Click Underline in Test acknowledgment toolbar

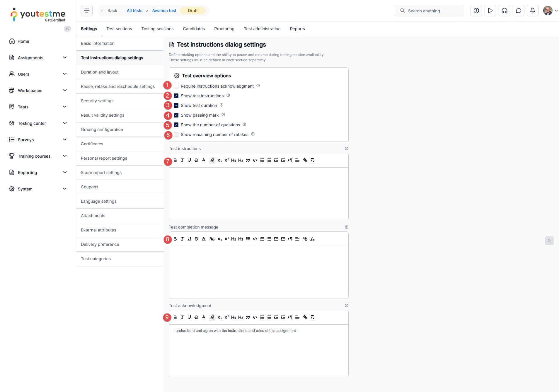pos(189,317)
